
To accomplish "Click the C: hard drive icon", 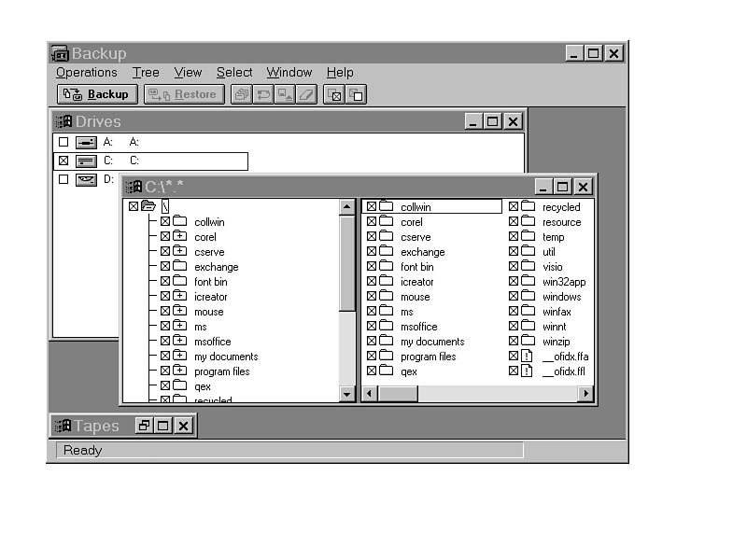I will point(86,161).
